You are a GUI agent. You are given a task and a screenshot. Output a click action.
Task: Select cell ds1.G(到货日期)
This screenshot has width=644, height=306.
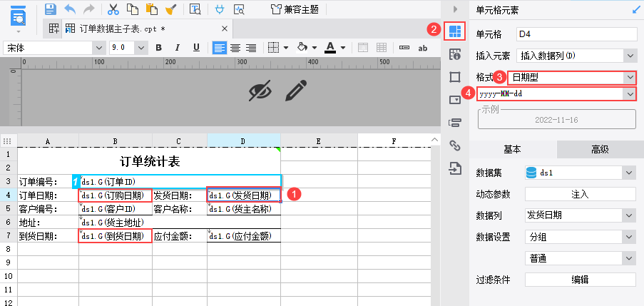pyautogui.click(x=115, y=236)
